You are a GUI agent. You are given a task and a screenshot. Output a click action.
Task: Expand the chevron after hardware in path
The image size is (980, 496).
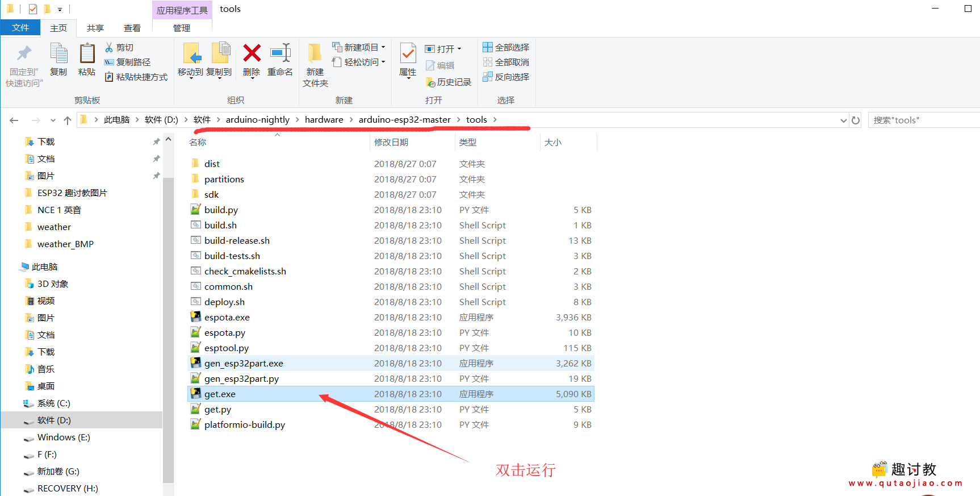pyautogui.click(x=351, y=120)
